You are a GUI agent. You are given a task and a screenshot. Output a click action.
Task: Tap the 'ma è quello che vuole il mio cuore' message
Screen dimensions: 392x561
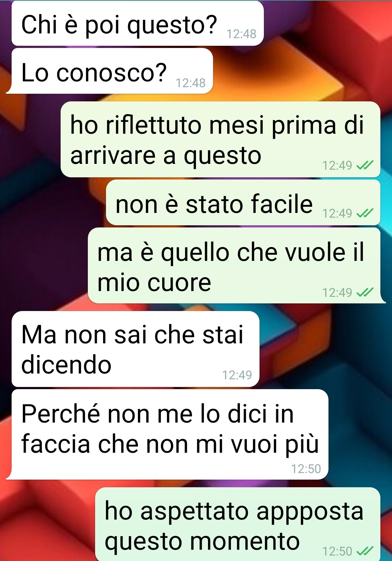click(x=234, y=266)
